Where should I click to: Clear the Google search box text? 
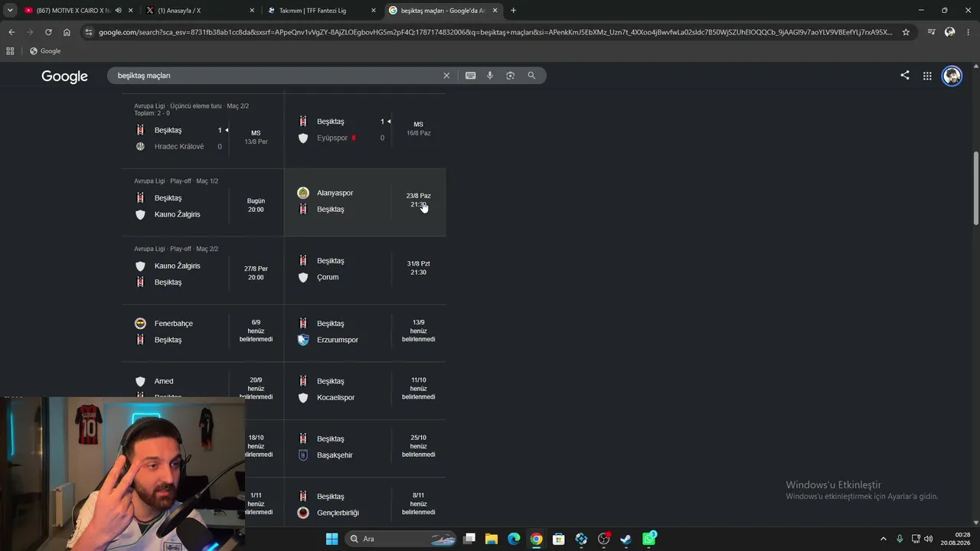click(446, 76)
